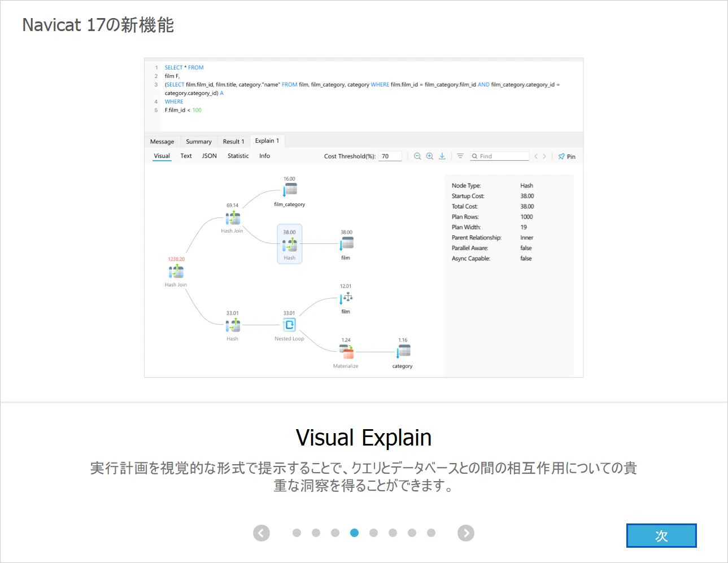Select the highlighted fourth pagination dot
This screenshot has width=728, height=563.
[355, 533]
